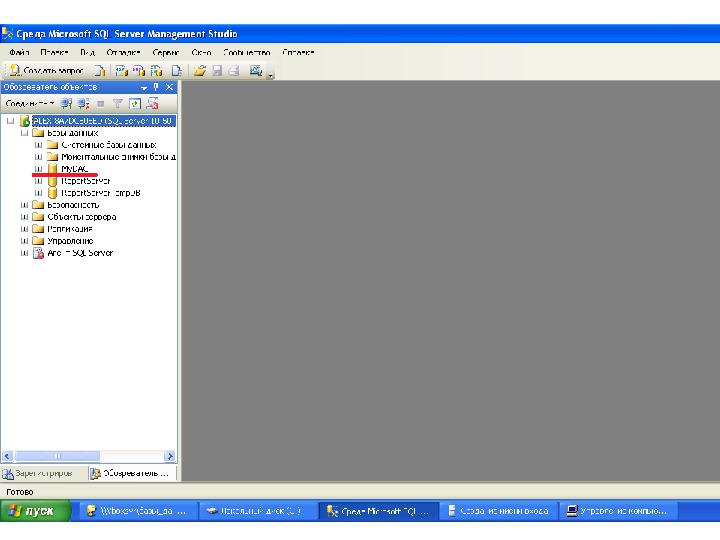Select ReportServerTempDB database
Screen dimensions: 720x540
(x=101, y=193)
